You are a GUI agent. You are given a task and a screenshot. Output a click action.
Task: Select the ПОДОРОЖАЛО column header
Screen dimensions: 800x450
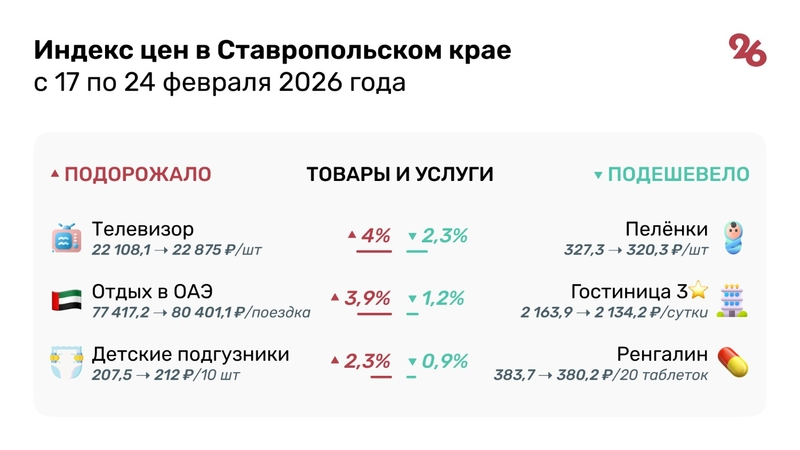pos(138,174)
